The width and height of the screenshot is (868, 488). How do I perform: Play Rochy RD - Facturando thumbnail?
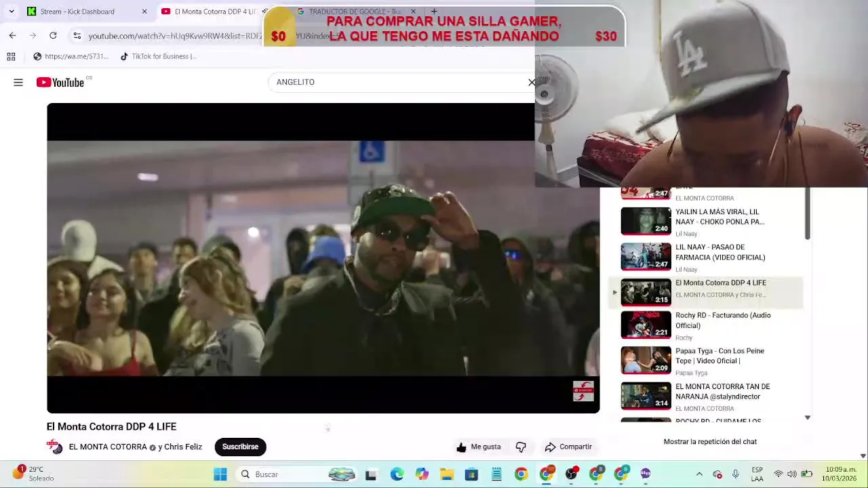tap(646, 324)
